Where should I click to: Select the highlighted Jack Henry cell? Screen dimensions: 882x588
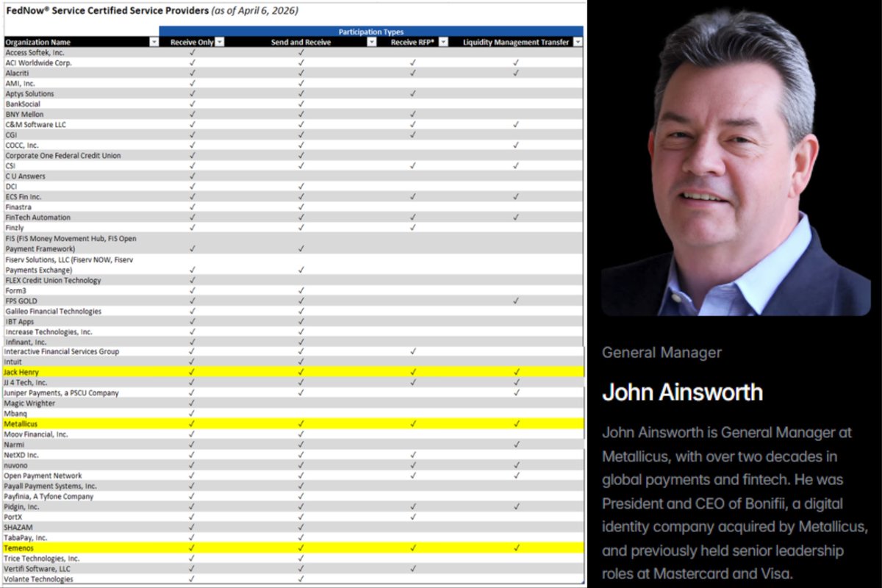point(82,372)
